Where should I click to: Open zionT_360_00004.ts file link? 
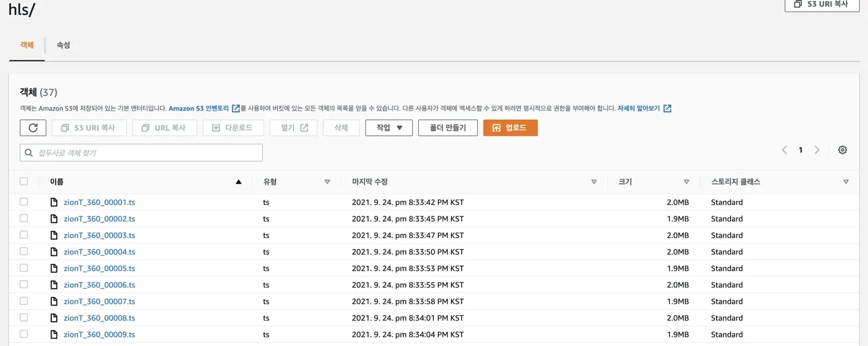[99, 252]
